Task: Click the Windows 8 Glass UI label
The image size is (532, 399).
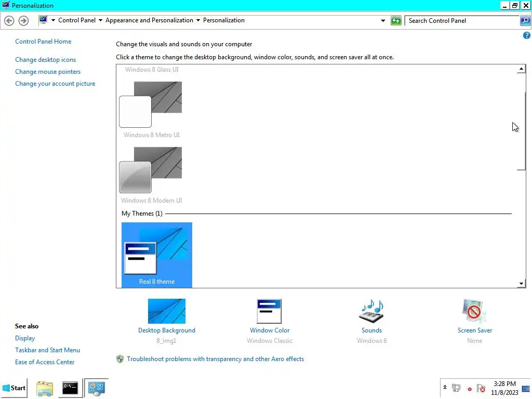Action: [152, 70]
